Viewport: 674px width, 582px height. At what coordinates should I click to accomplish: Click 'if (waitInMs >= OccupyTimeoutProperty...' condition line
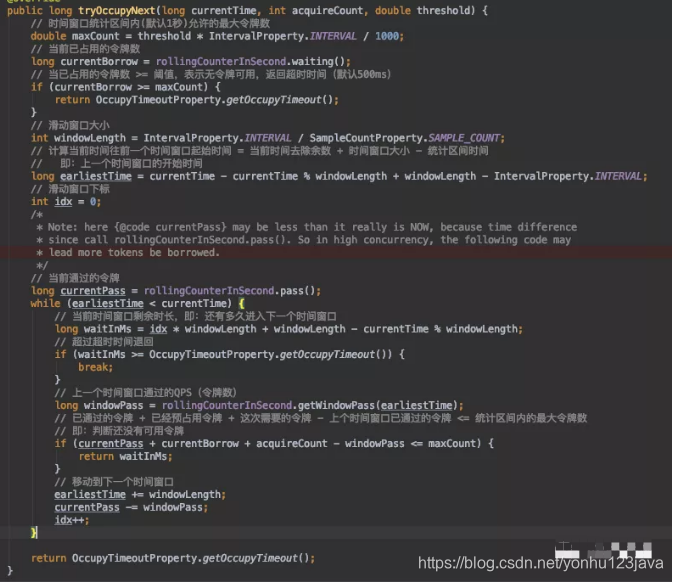(x=230, y=355)
